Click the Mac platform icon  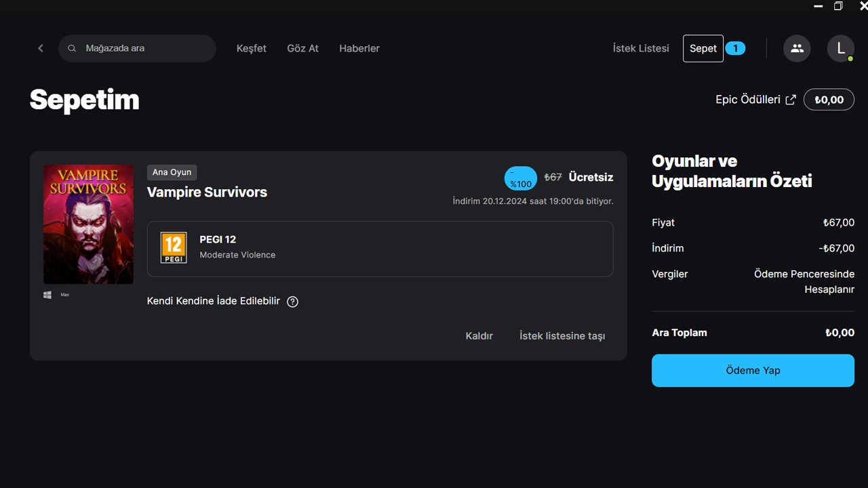coord(65,295)
